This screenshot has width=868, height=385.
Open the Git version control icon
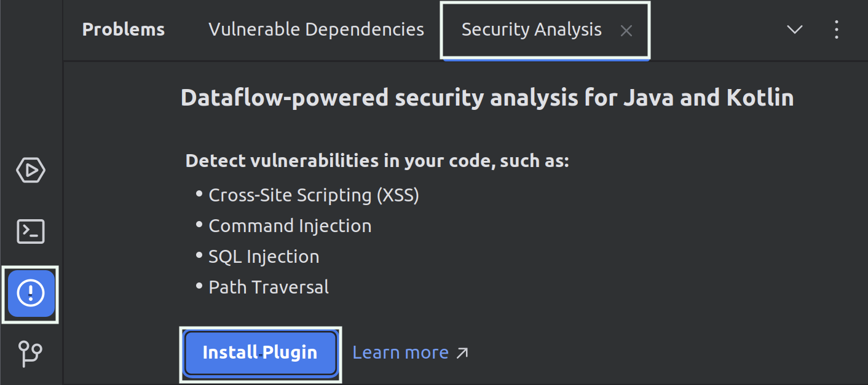click(30, 354)
